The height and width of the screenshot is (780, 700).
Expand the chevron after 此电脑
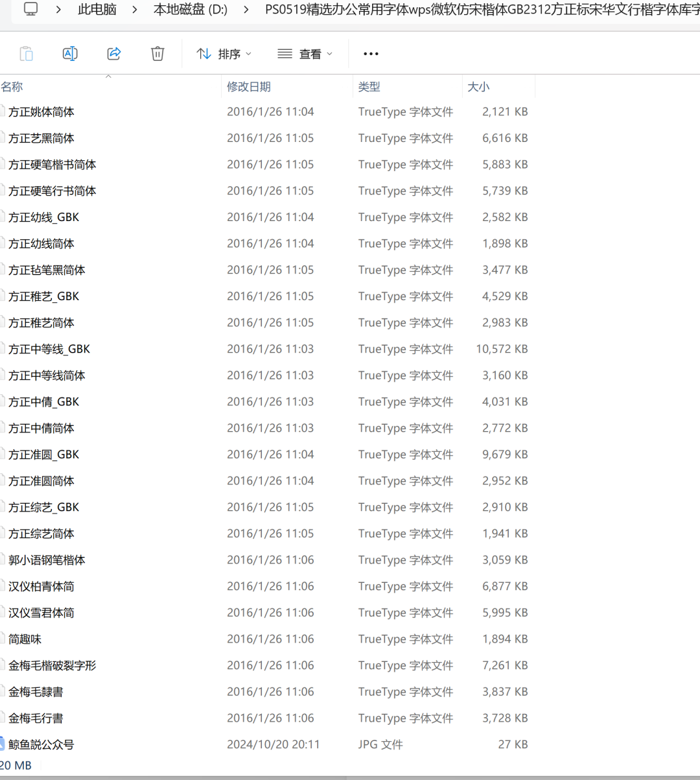135,10
